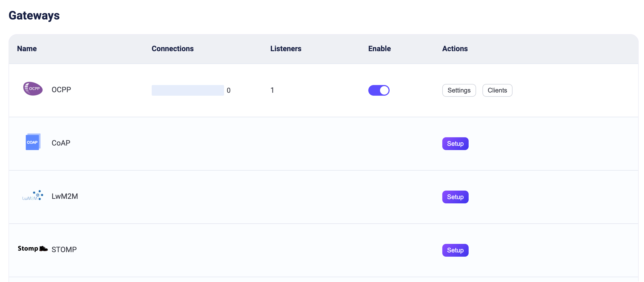Click the OCPP gateway logo icon
Viewport: 644px width, 282px height.
pyautogui.click(x=33, y=89)
